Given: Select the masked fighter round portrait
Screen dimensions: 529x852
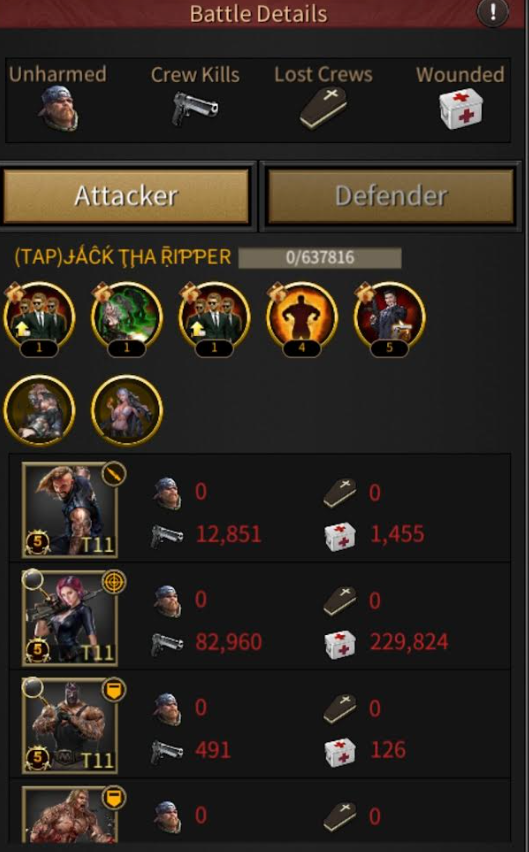Looking at the screenshot, I should [39, 410].
